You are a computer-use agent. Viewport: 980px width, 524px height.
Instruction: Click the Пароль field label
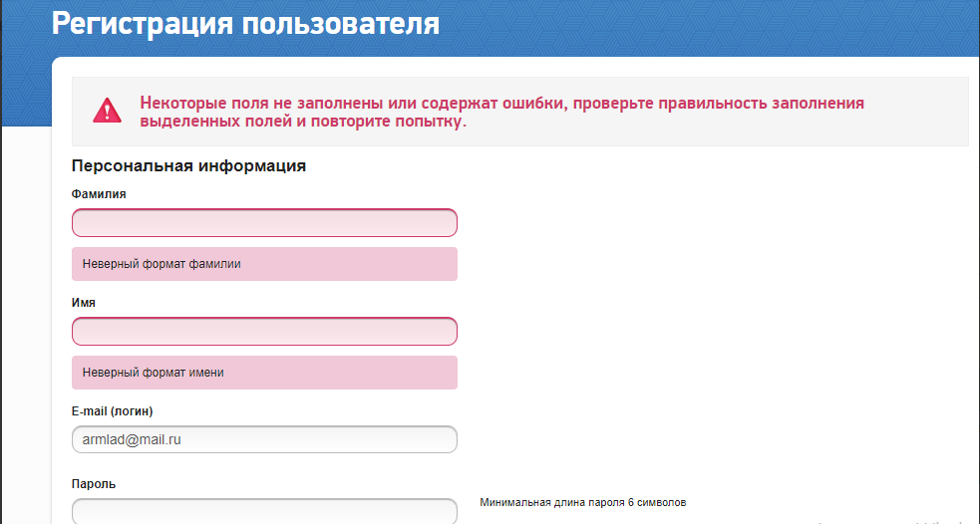pyautogui.click(x=94, y=484)
